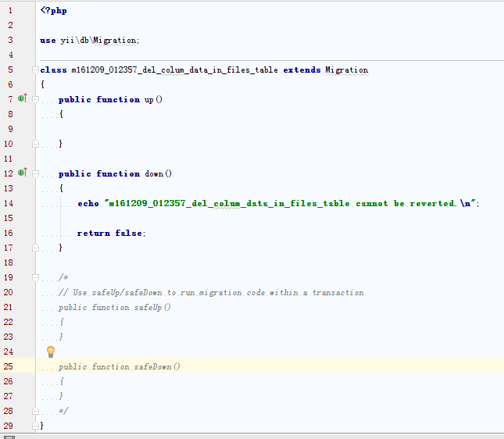Collapse the up() function fold marker on line 7

click(x=35, y=100)
